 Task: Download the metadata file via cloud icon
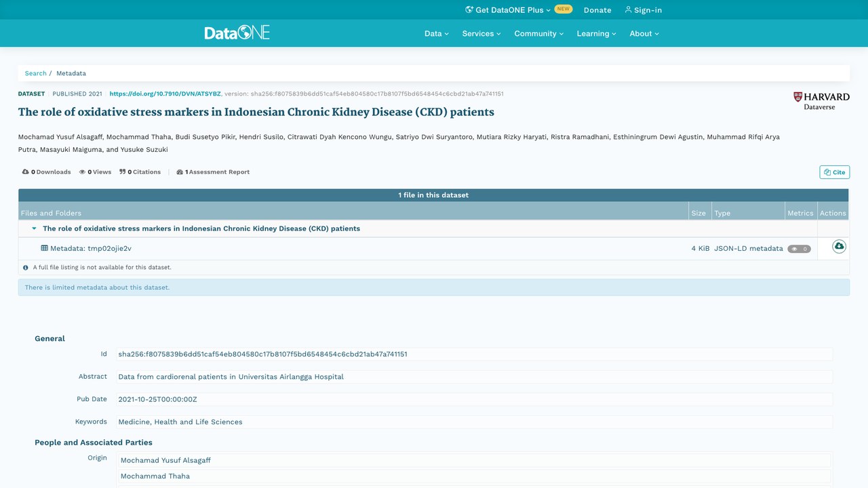(839, 247)
